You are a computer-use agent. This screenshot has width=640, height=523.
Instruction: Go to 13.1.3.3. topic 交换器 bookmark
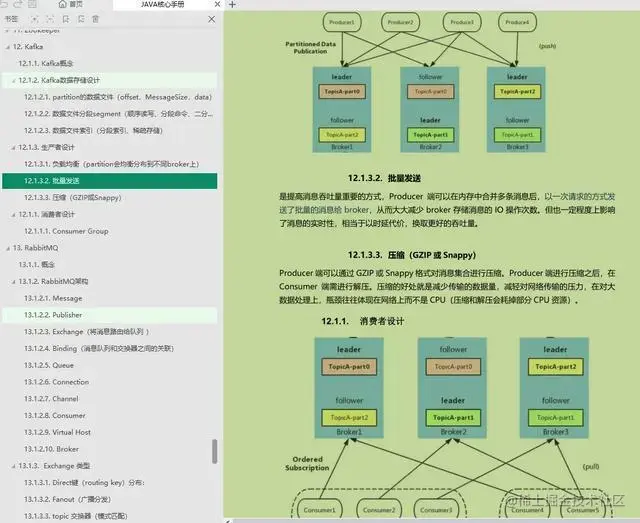coord(76,516)
